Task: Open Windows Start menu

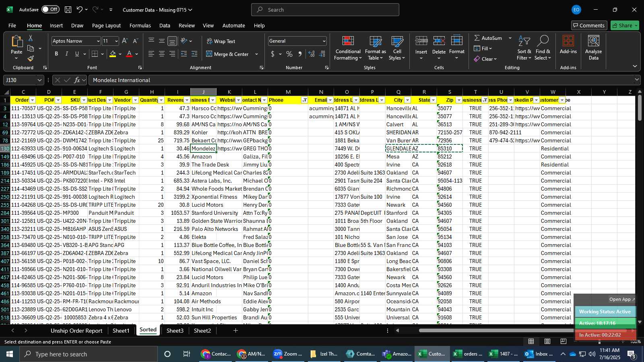Action: 10,354
